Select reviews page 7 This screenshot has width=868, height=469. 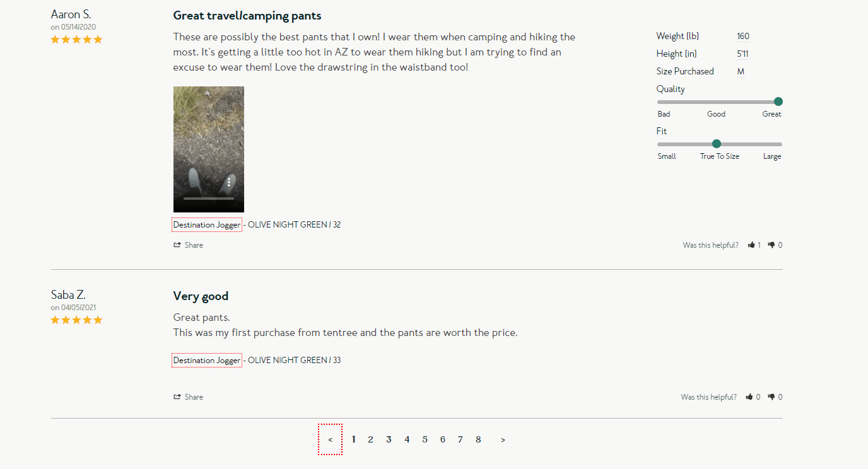click(460, 439)
